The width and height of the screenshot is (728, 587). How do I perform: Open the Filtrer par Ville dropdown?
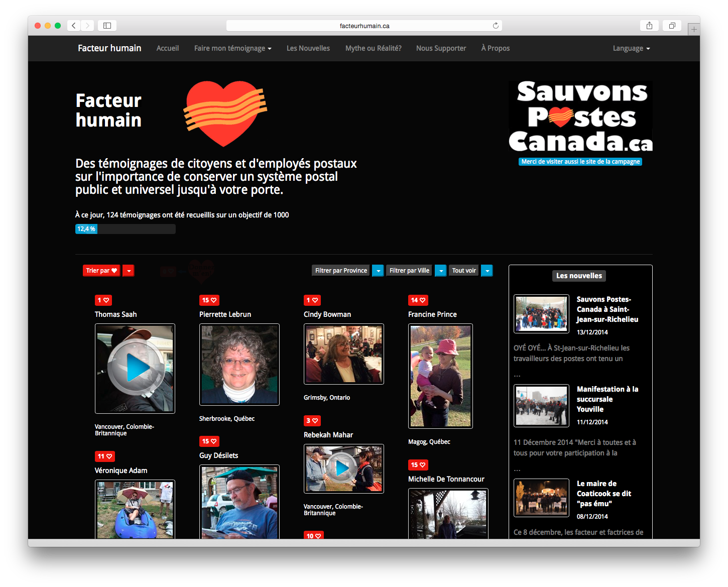[440, 271]
